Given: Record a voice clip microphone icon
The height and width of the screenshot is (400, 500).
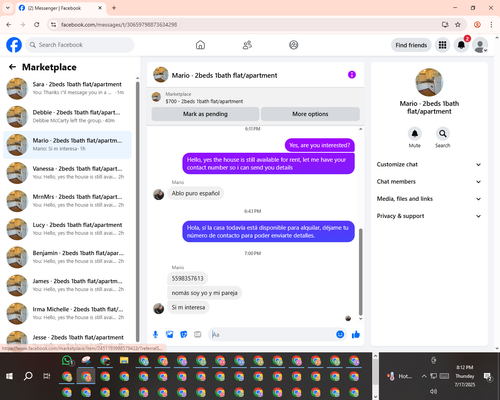Looking at the screenshot, I should tap(155, 334).
